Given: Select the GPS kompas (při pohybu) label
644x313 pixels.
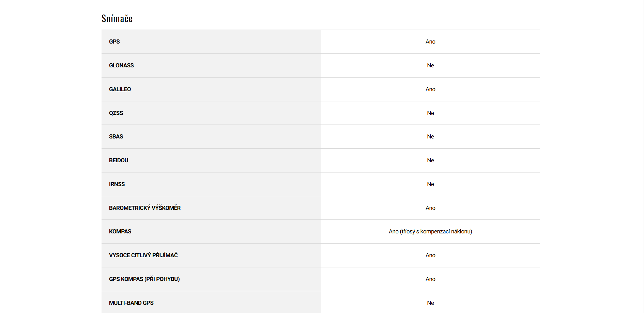Looking at the screenshot, I should click(x=144, y=279).
